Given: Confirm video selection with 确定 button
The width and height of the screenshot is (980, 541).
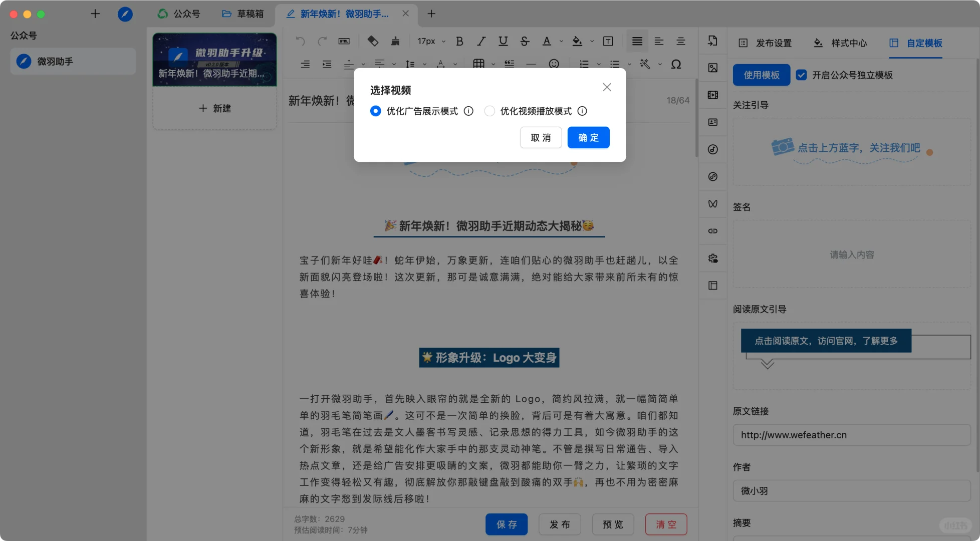Looking at the screenshot, I should tap(588, 137).
